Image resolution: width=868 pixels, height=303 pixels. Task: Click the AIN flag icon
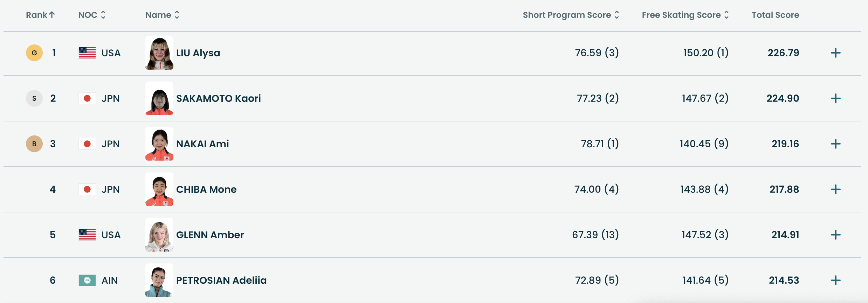click(x=87, y=280)
